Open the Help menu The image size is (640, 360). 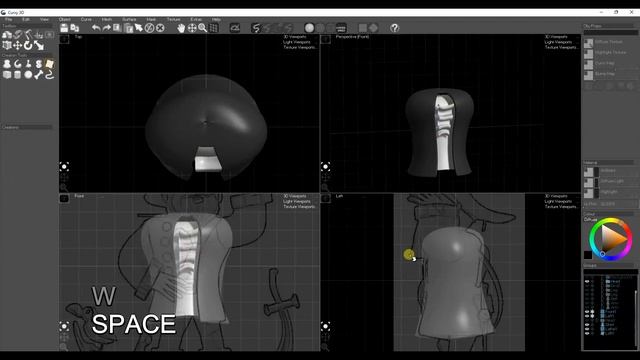(x=216, y=19)
